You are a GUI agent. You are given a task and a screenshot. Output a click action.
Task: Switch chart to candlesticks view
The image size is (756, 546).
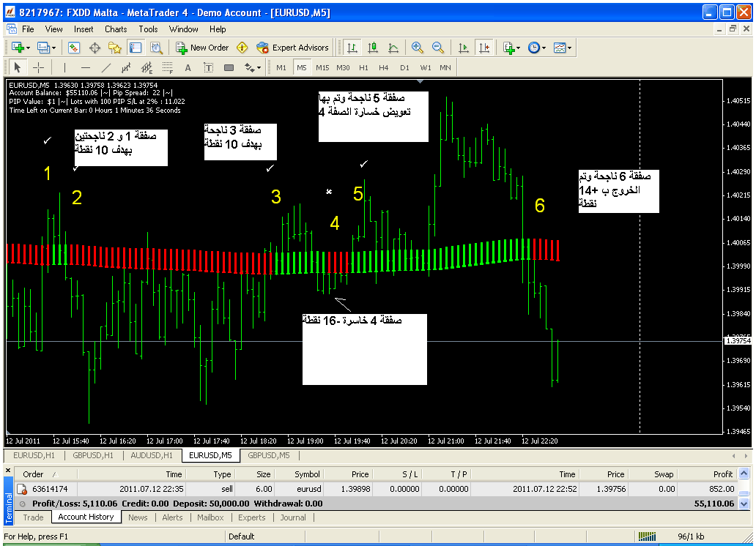click(x=373, y=48)
